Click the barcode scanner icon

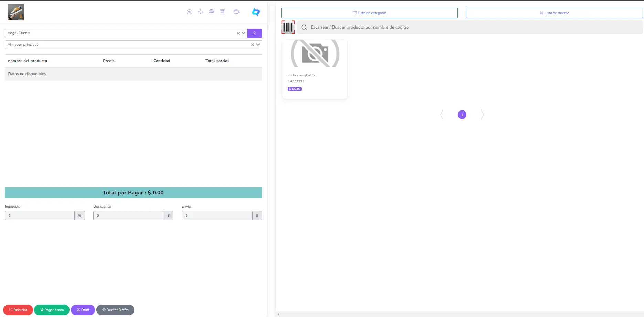(x=288, y=27)
